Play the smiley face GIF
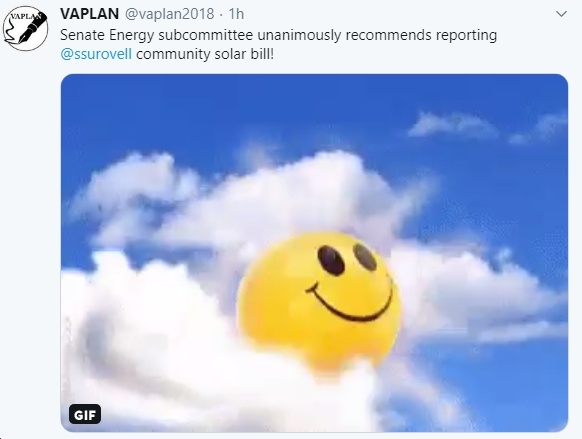582x439 pixels. 314,253
